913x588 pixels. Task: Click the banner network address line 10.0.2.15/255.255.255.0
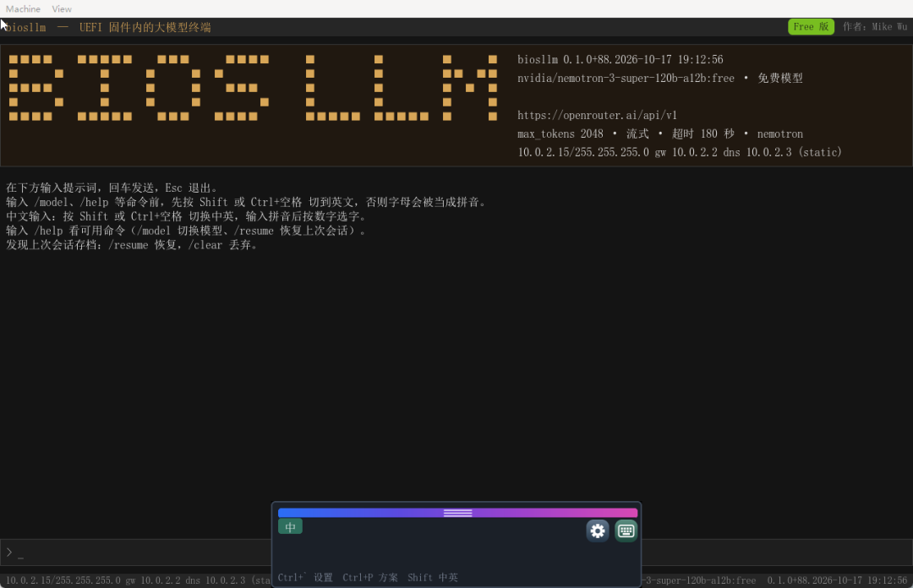tap(680, 153)
